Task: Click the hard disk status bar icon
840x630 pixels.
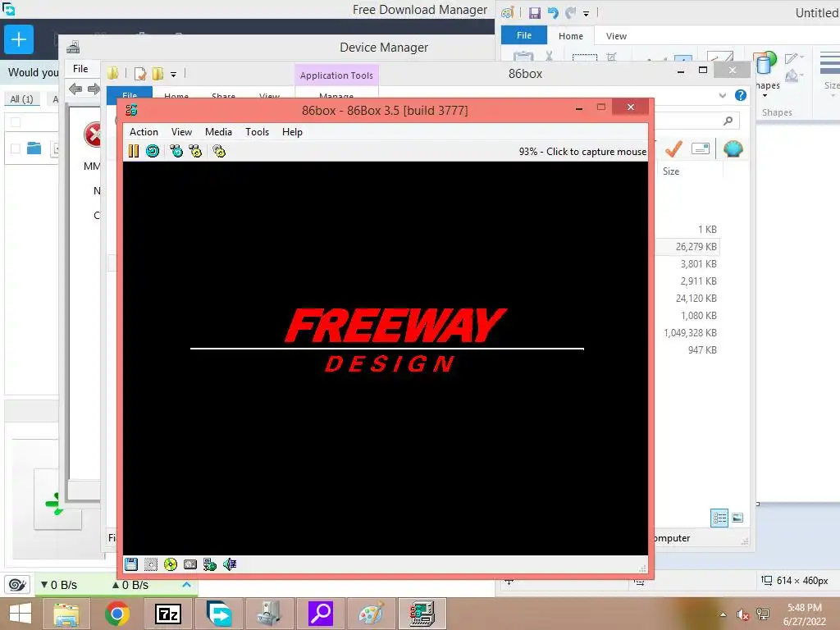Action: tap(190, 564)
